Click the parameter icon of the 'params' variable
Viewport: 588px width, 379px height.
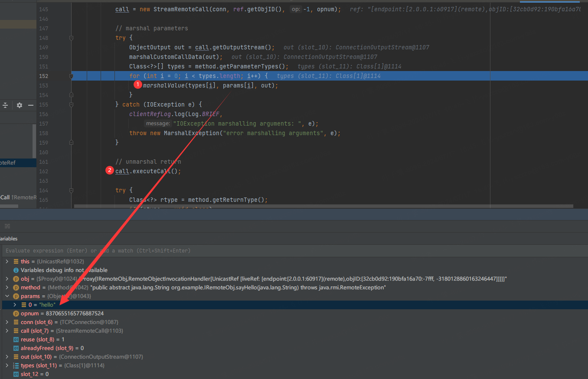point(16,296)
